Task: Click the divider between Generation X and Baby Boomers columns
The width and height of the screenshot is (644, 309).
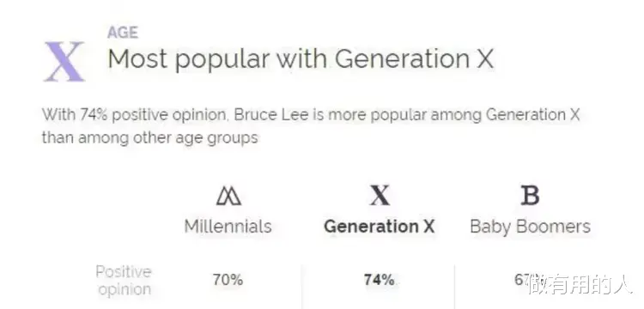Action: [454, 287]
